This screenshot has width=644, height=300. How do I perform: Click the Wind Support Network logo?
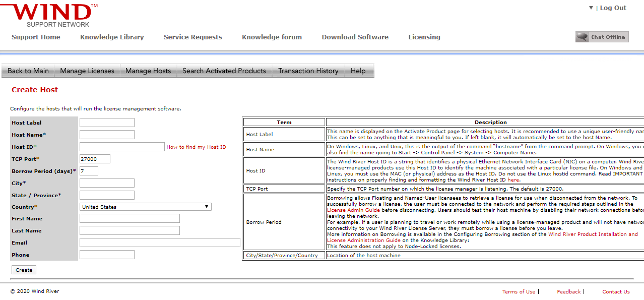click(49, 15)
